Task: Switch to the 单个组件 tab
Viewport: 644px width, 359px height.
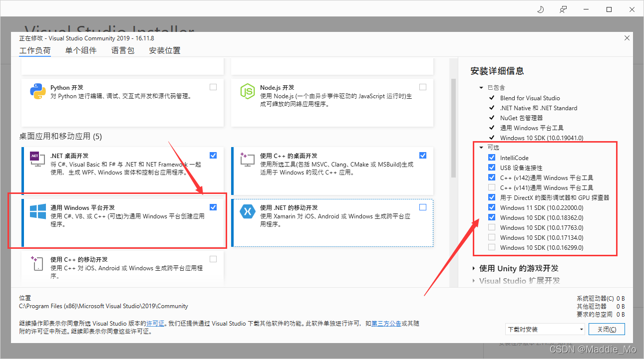Action: [x=80, y=50]
